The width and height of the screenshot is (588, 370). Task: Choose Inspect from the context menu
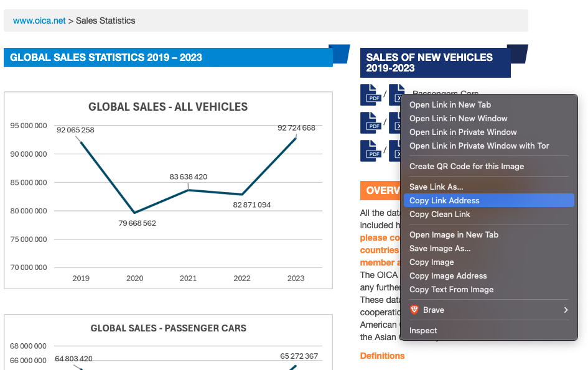tap(423, 330)
